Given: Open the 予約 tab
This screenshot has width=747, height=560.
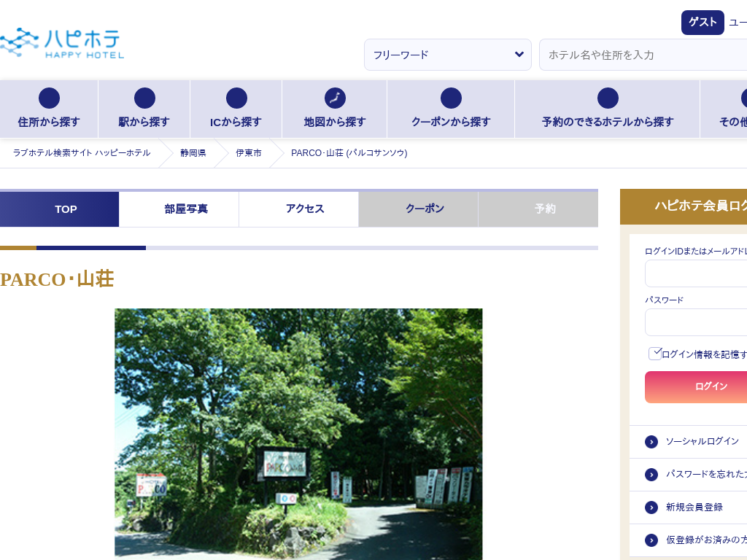Looking at the screenshot, I should click(538, 209).
